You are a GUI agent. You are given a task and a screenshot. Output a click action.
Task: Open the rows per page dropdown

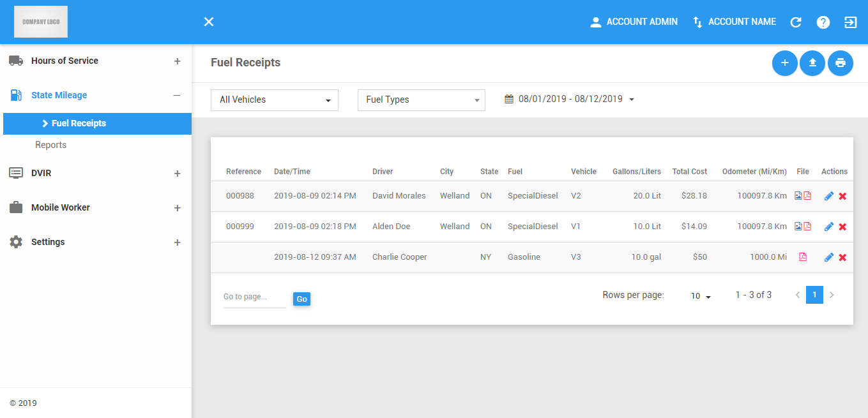click(701, 296)
